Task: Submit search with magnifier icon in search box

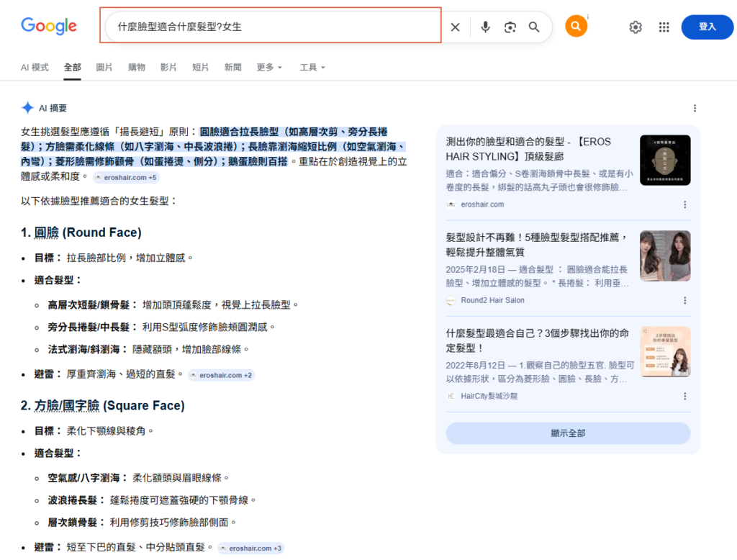Action: [x=534, y=27]
